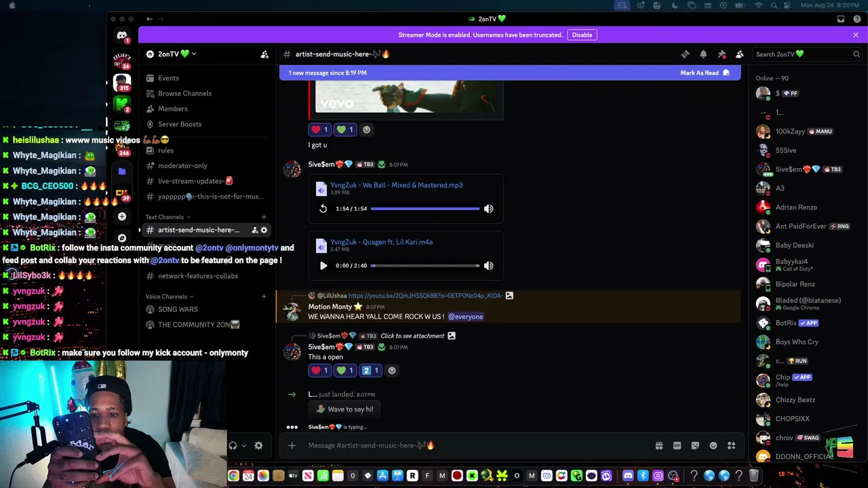
Task: Open the Trash in the Dock
Action: (753, 476)
